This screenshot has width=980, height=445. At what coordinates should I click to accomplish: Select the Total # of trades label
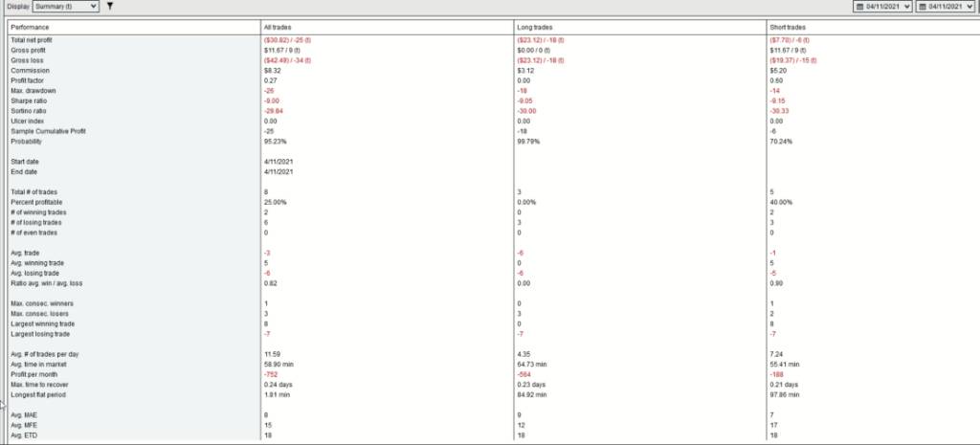coord(34,191)
